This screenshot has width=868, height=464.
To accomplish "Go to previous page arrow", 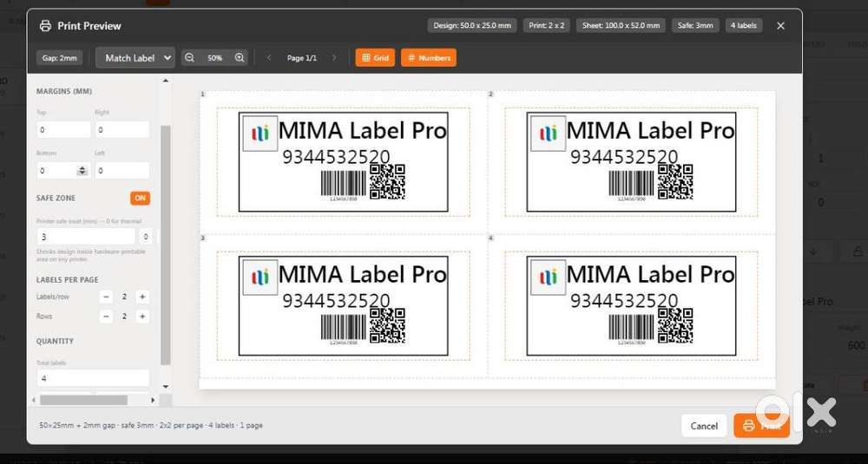I will [x=269, y=57].
